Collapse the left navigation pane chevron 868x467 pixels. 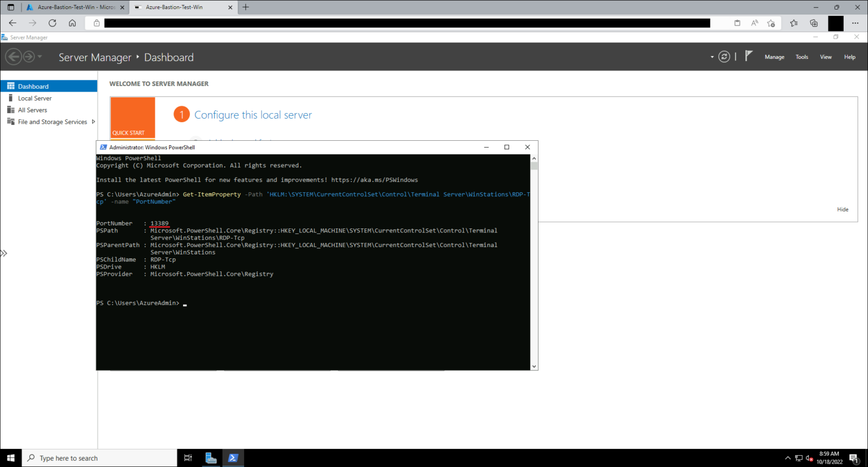point(5,253)
